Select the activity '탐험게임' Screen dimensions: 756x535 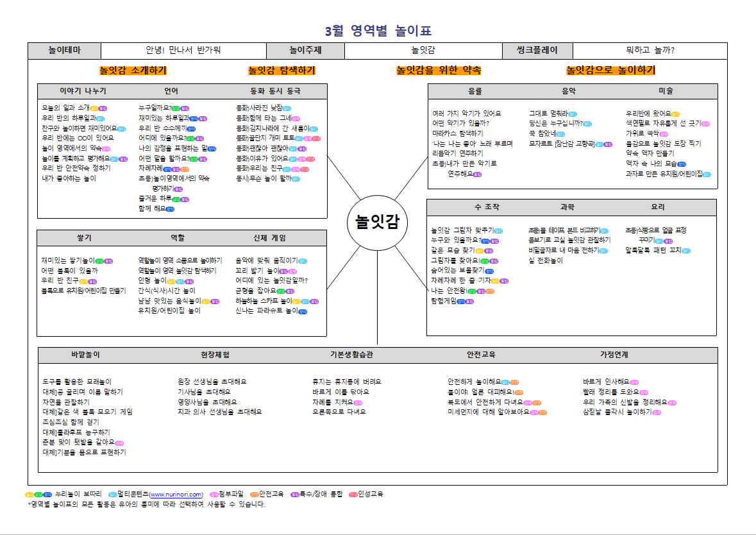tap(444, 301)
